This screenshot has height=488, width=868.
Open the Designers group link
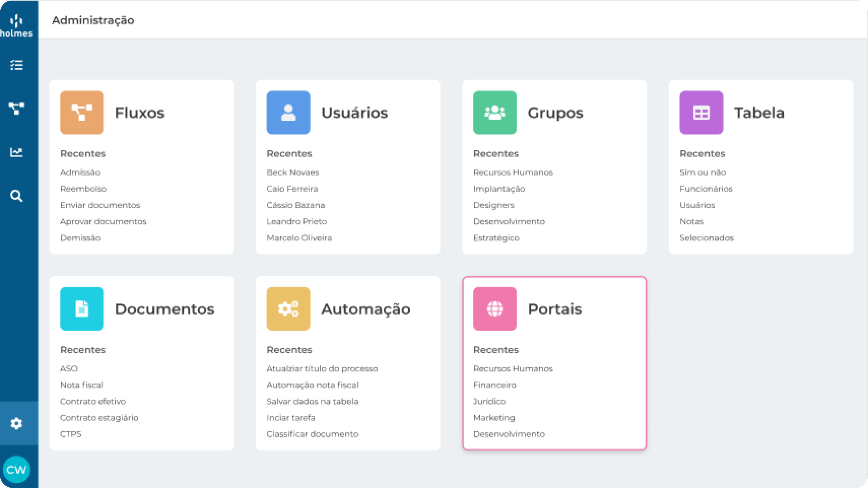click(494, 205)
